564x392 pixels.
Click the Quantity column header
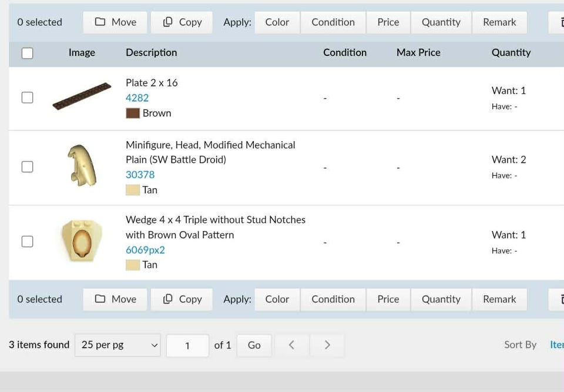coord(511,52)
